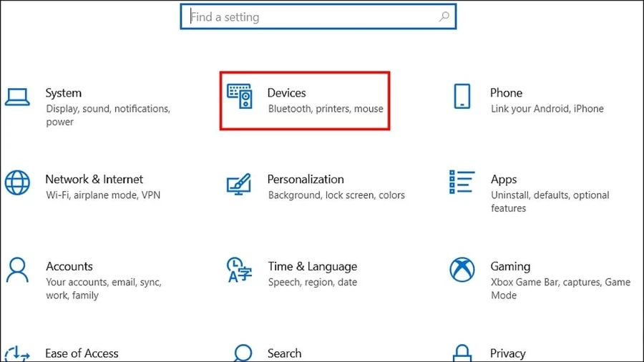Click the magnifier icon in search box
Viewport: 644px width, 362px height.
[x=444, y=17]
